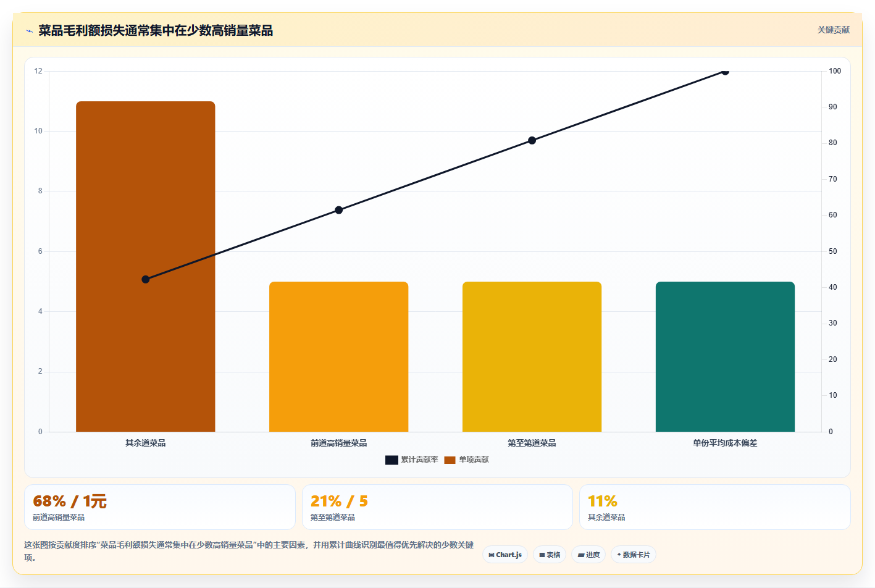This screenshot has height=588, width=875.
Task: Click the brown 其余道菜品 bar
Action: tap(146, 266)
